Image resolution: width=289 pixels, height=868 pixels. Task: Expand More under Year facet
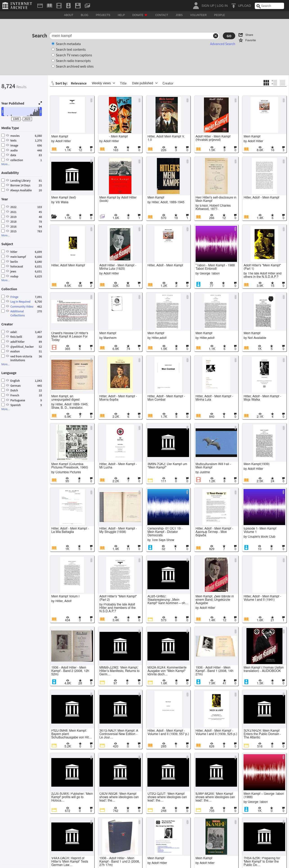point(5,235)
